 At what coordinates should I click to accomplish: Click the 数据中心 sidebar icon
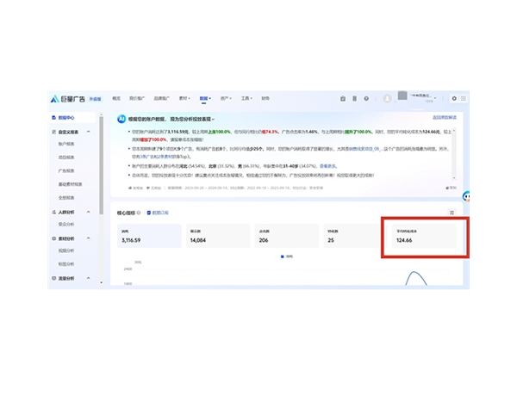[53, 118]
